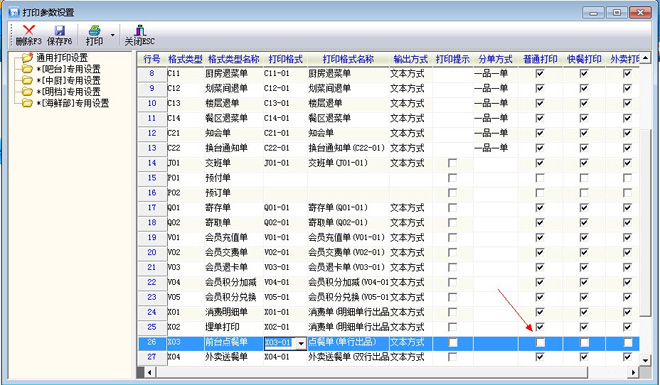Enable 打印提示 for row 14 交班单
The image size is (660, 385).
coord(452,163)
